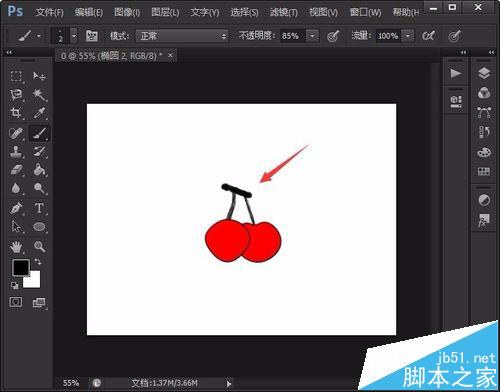Swap foreground and background colors
Screen dimensions: 500x392
click(x=38, y=262)
